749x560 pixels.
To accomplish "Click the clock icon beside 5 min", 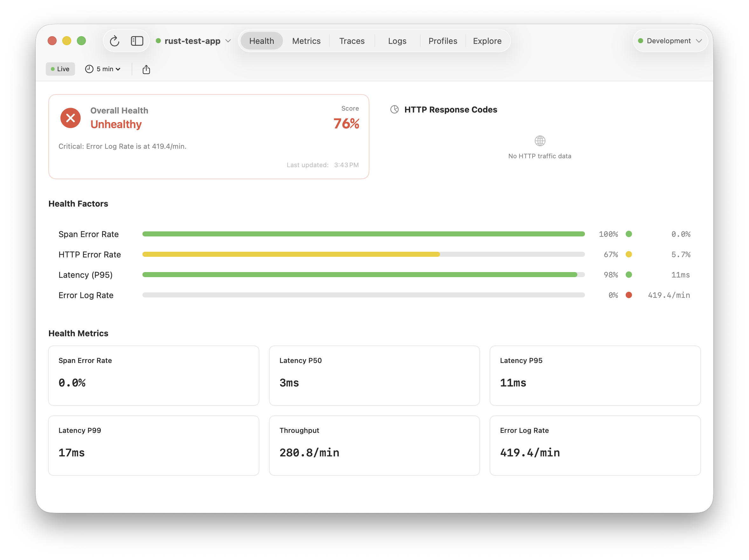I will point(89,69).
